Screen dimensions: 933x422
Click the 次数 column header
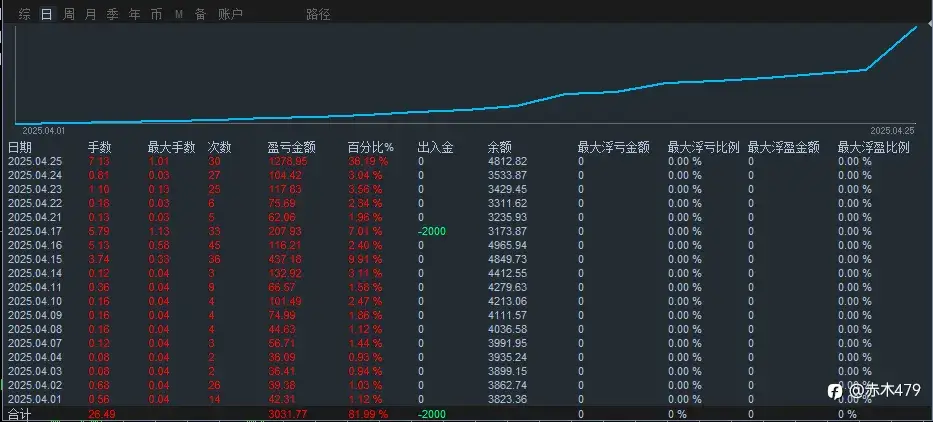(x=220, y=148)
